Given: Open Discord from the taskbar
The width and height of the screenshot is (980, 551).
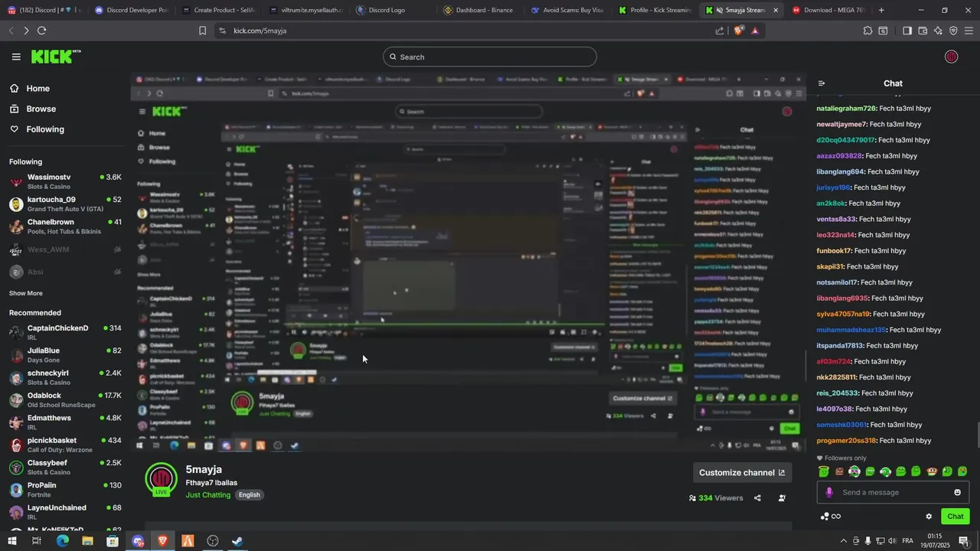Looking at the screenshot, I should 138,541.
